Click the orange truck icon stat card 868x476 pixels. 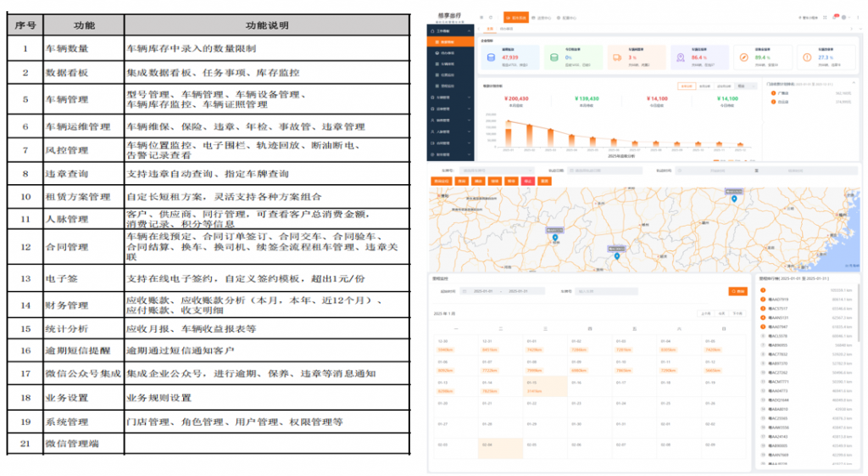click(x=616, y=58)
